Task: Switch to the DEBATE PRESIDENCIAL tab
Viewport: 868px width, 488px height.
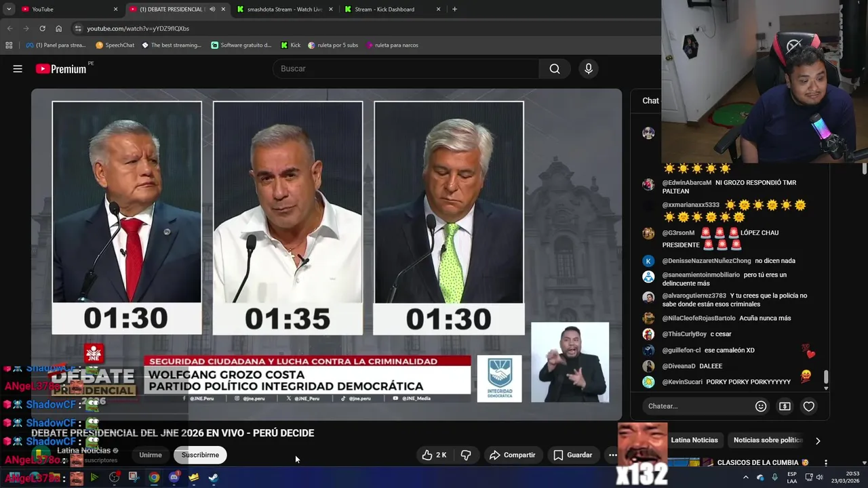Action: click(178, 9)
